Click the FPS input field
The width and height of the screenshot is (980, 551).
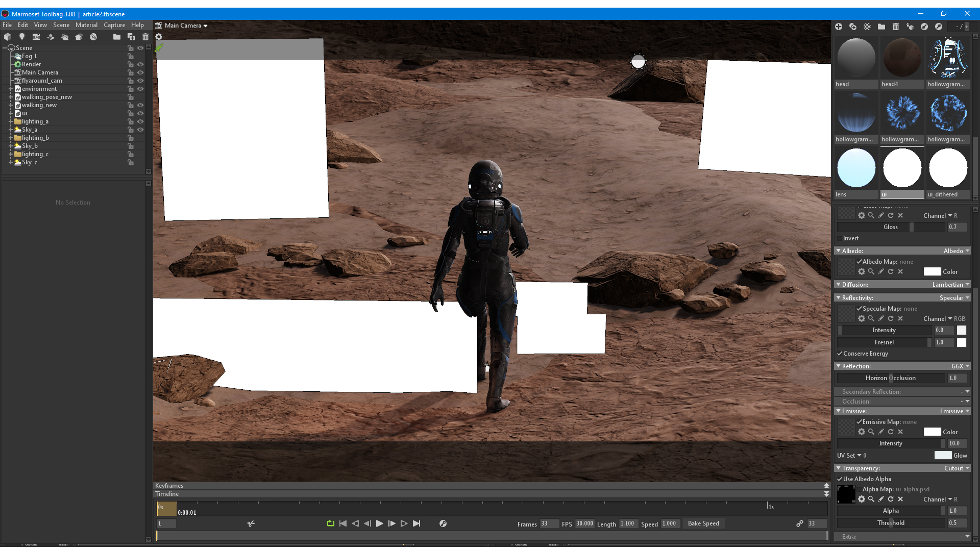coord(585,523)
